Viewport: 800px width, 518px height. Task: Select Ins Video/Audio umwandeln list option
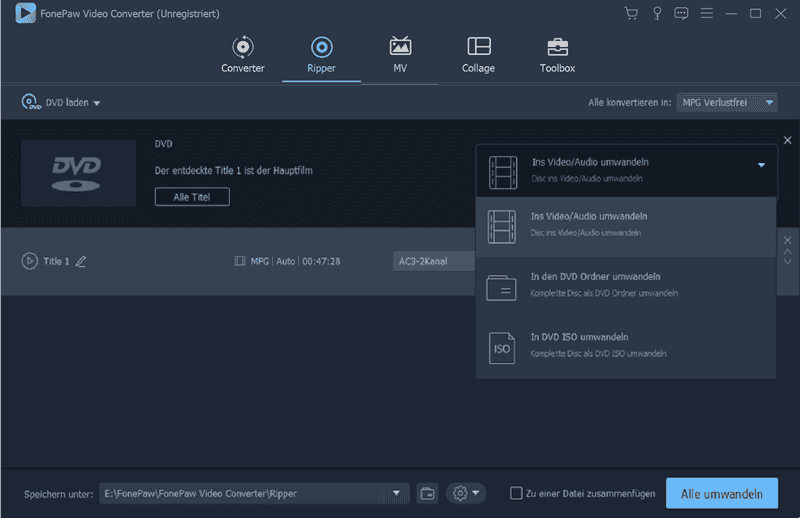click(626, 227)
